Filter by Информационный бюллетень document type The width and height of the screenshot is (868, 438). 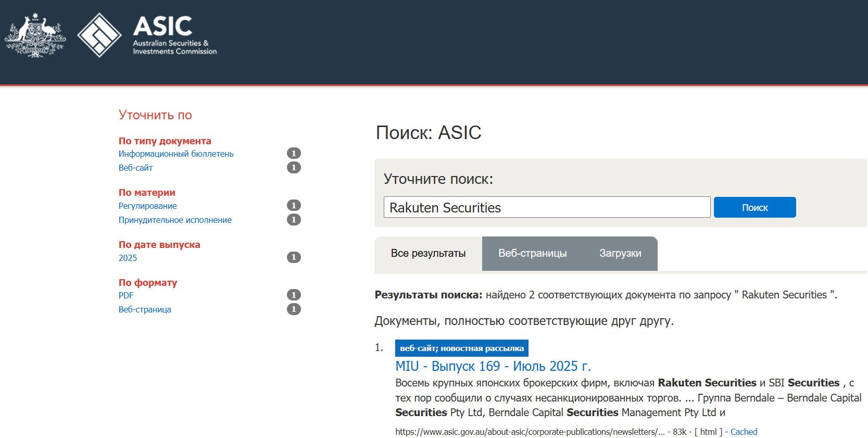[x=176, y=154]
